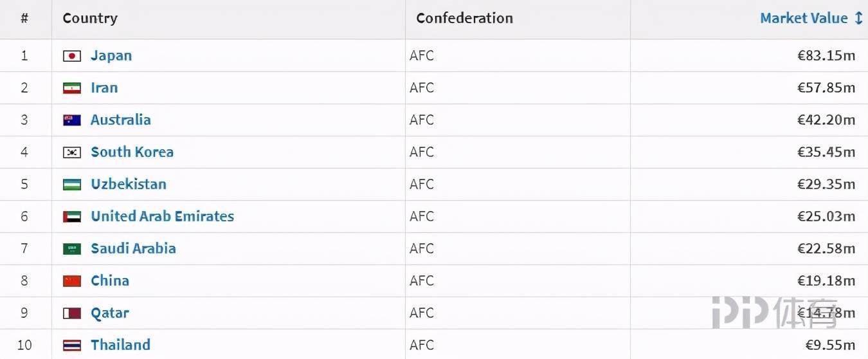Open the Thailand country link

click(120, 345)
